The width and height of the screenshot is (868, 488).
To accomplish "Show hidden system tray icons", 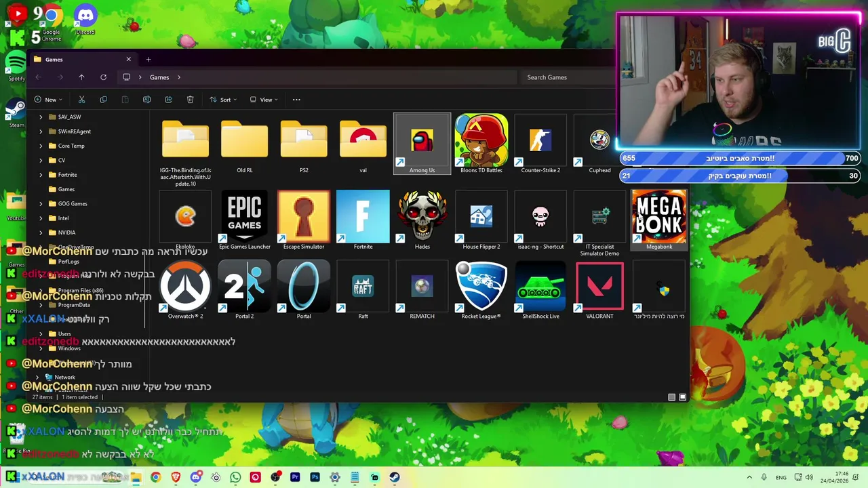I will [x=749, y=477].
